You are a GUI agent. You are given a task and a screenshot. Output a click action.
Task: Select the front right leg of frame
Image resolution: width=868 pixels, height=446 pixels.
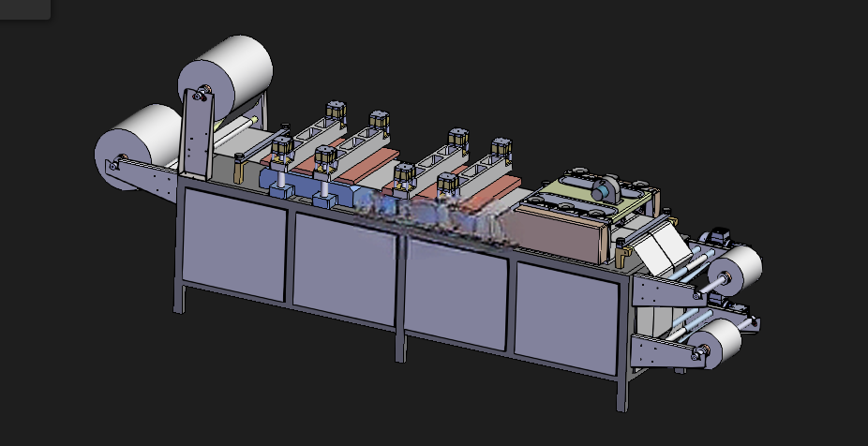point(622,394)
